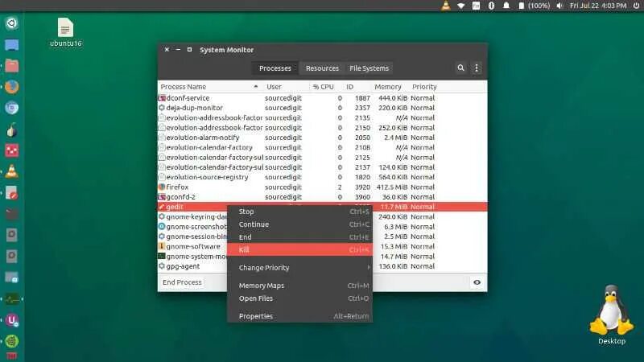Click the VLC tray indicator
The height and width of the screenshot is (362, 644).
tap(446, 6)
